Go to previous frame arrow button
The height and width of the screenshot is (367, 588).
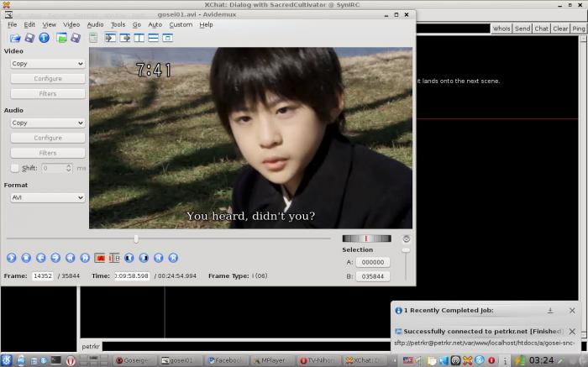coord(41,258)
